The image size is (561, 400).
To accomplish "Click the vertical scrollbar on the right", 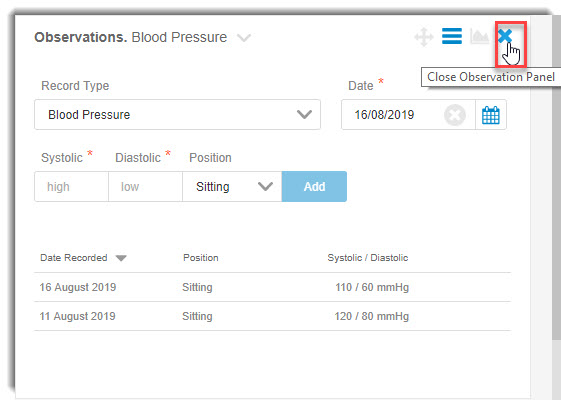I will [x=556, y=179].
